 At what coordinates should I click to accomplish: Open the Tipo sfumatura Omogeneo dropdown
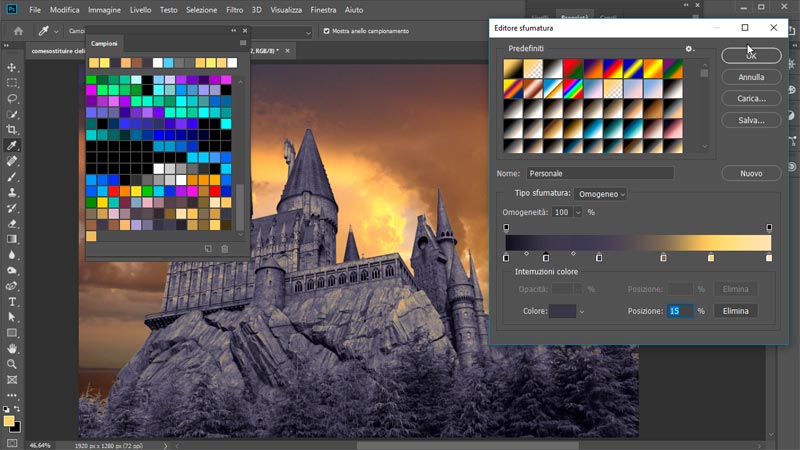[x=601, y=194]
